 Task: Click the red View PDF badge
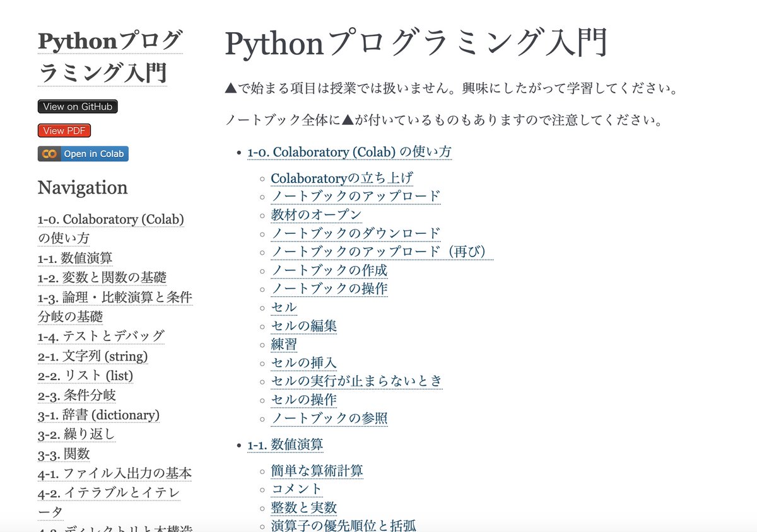click(64, 130)
